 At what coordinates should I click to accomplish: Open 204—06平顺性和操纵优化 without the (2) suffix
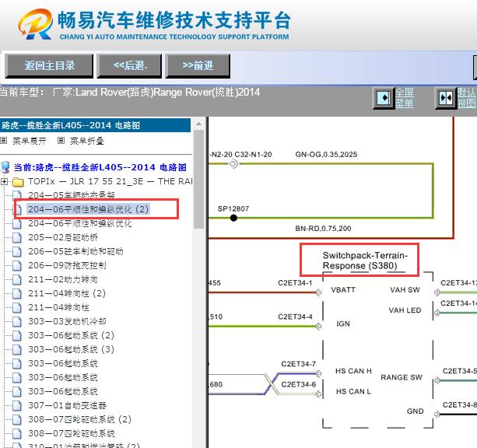click(x=80, y=223)
